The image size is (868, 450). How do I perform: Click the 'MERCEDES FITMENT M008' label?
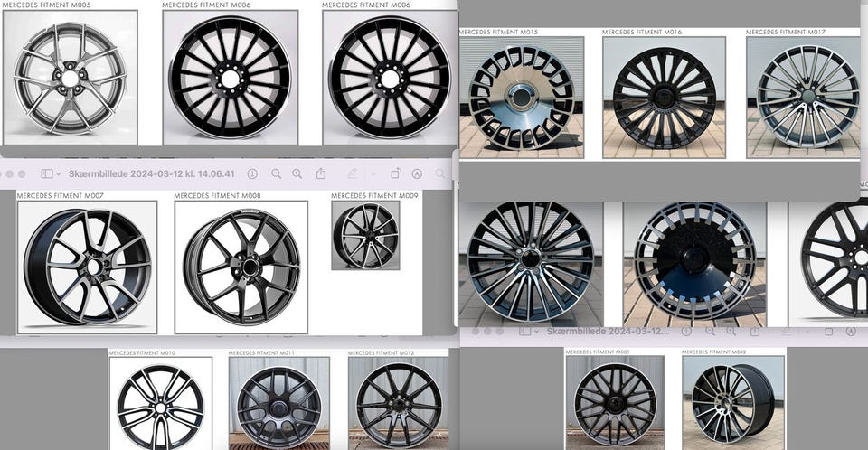(x=217, y=195)
